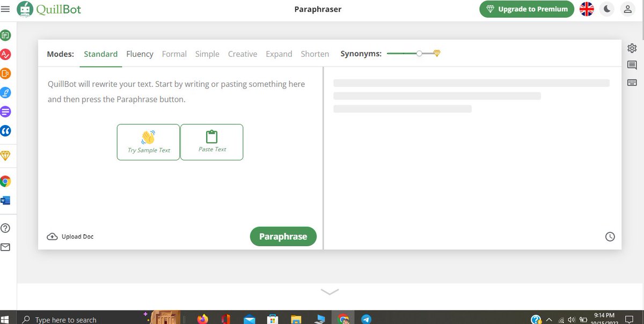Click Upload Doc
The width and height of the screenshot is (644, 324).
point(70,237)
